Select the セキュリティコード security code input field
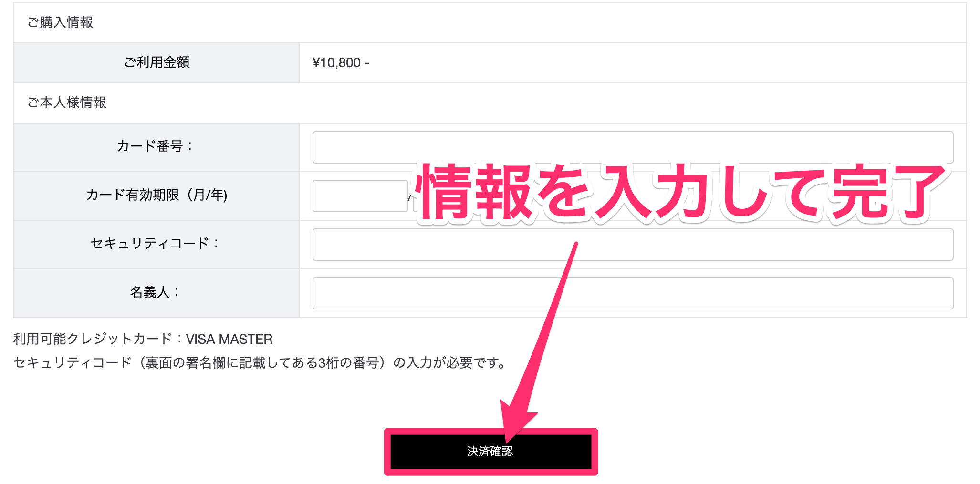Screen dimensions: 980x484 633,245
